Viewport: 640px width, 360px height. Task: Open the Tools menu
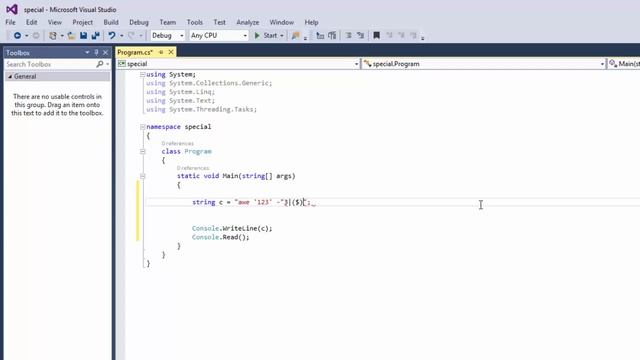[195, 22]
